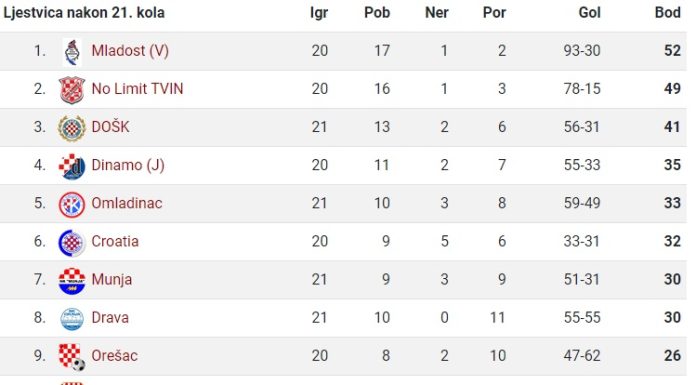696x385 pixels.
Task: Open the Munja team link
Action: 111,280
